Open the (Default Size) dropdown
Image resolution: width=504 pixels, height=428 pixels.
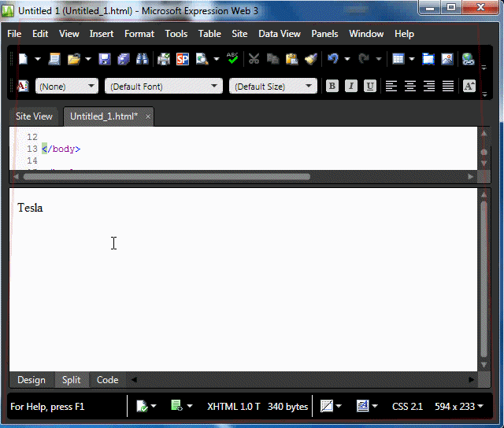pyautogui.click(x=272, y=87)
